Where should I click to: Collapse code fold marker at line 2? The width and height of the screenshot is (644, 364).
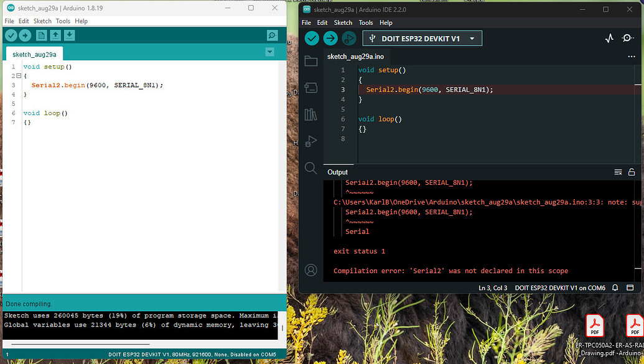pos(19,76)
